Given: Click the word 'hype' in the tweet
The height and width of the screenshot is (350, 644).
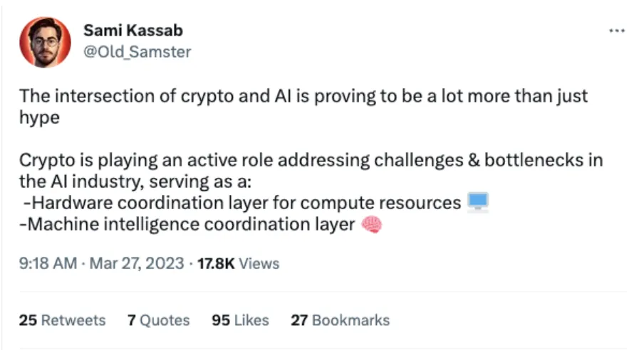Looking at the screenshot, I should [39, 117].
